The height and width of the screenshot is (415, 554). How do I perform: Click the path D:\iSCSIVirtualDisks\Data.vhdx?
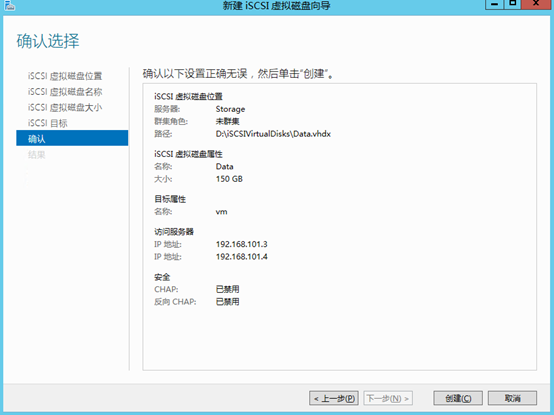(x=273, y=134)
